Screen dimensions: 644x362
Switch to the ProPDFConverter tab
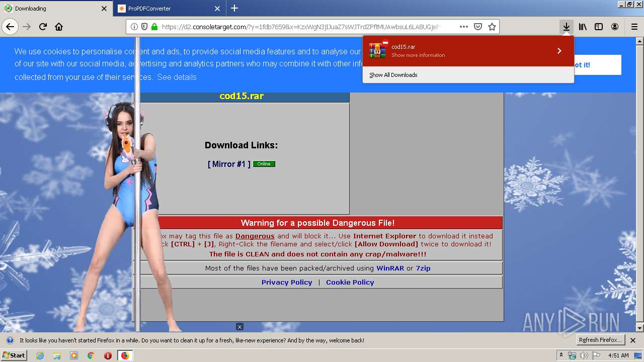click(169, 9)
